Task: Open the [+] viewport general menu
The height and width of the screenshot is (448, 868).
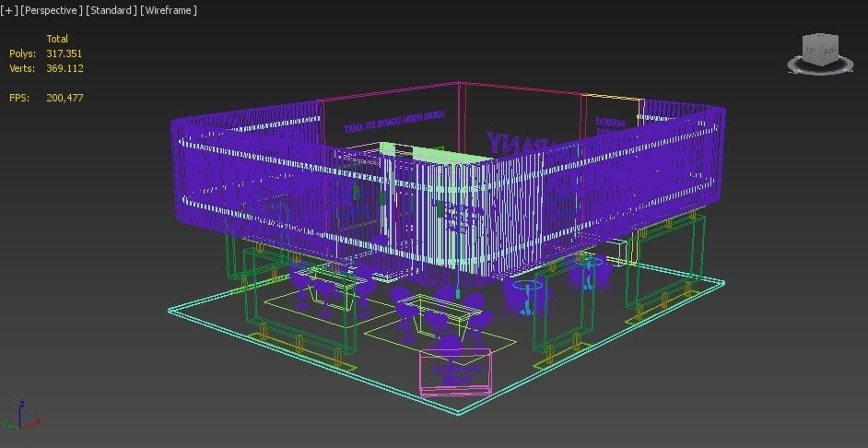Action: (x=9, y=10)
